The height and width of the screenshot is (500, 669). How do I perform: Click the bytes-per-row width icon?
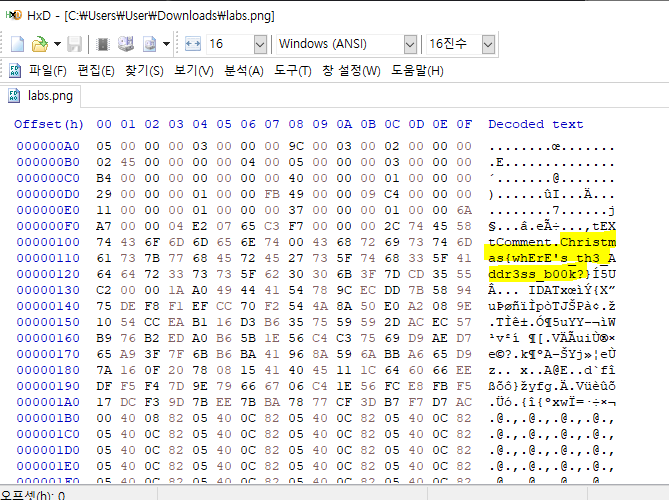click(193, 44)
